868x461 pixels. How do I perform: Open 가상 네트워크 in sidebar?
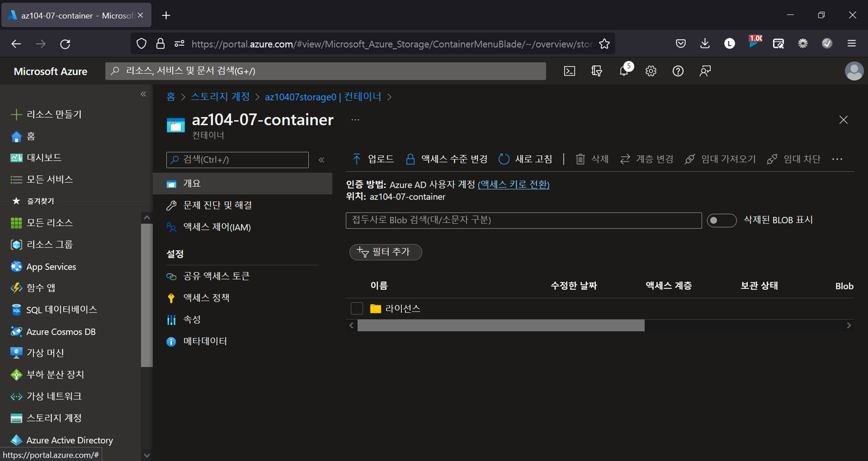point(46,396)
